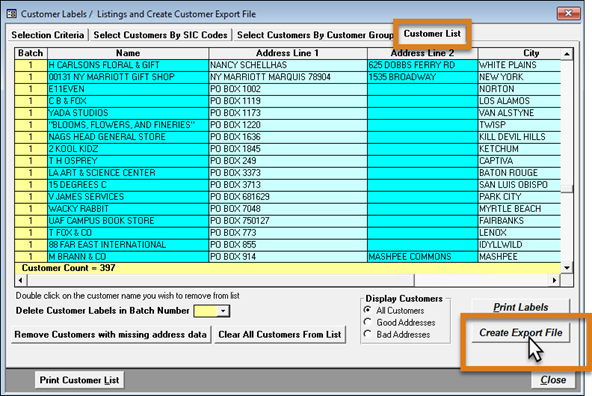Viewport: 592px width, 396px height.
Task: Select customer 00131 NY MARRIOTT GIFT SHOP
Action: tap(128, 77)
